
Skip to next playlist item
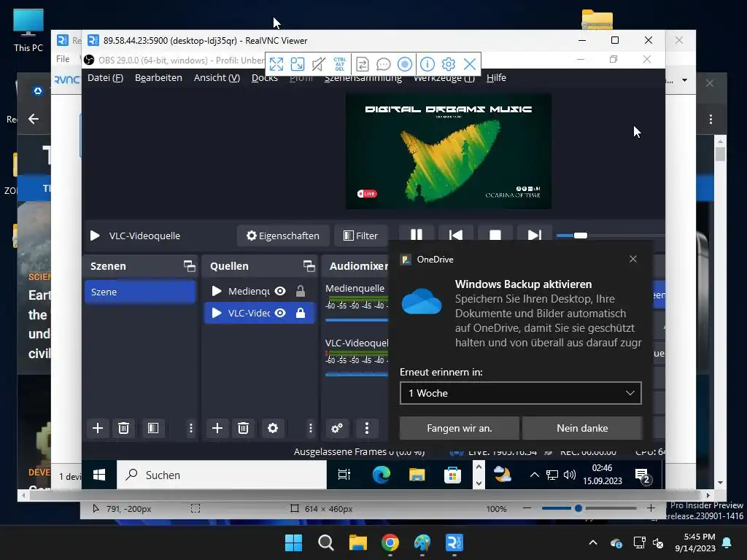point(535,235)
